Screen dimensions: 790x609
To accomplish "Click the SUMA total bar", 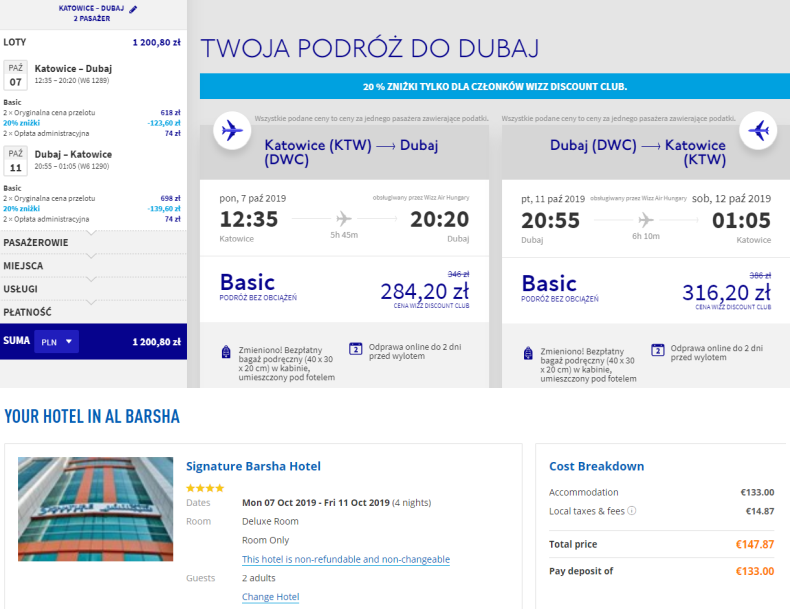I will coord(93,342).
